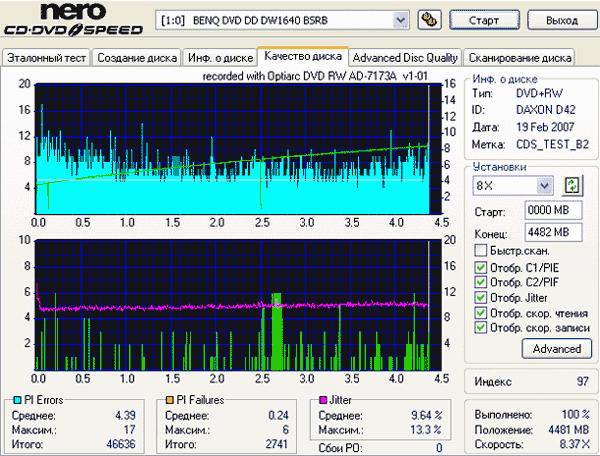Click the green refresh icon beside the speed dropdown
The width and height of the screenshot is (600, 456).
click(x=572, y=185)
